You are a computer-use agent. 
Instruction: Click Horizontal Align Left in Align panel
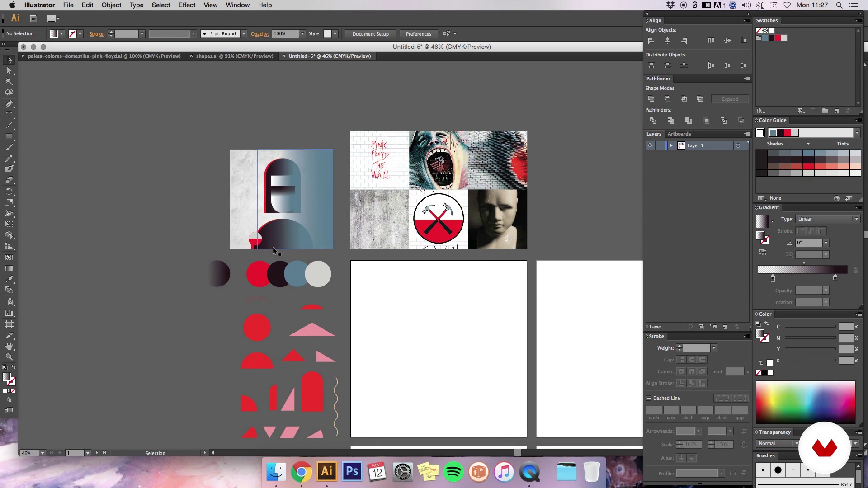pos(651,41)
